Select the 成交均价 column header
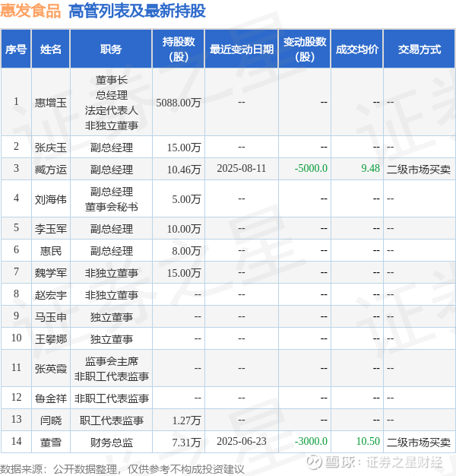Image resolution: width=456 pixels, height=476 pixels. 357,49
